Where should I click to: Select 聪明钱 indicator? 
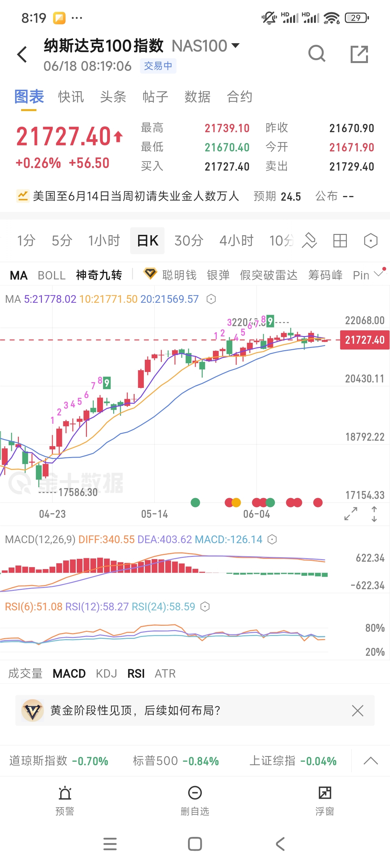(x=179, y=275)
